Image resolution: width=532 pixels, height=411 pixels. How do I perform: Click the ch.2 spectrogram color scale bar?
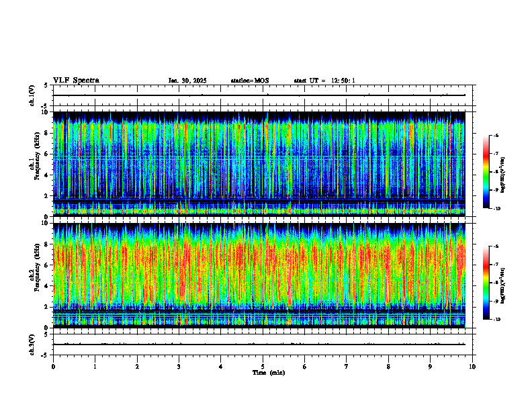(x=486, y=283)
